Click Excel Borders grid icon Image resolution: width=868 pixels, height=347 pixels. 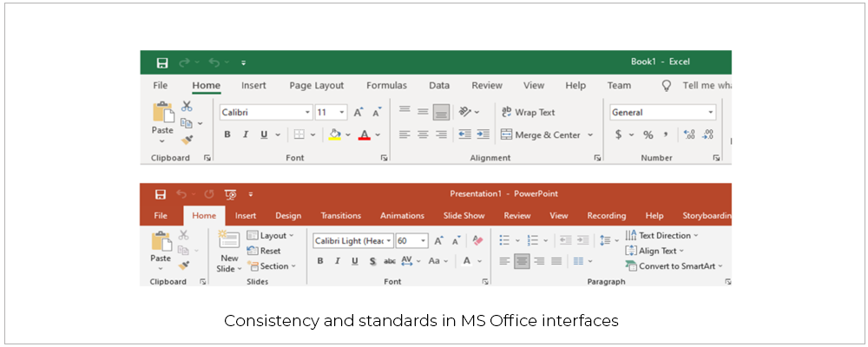click(x=299, y=134)
